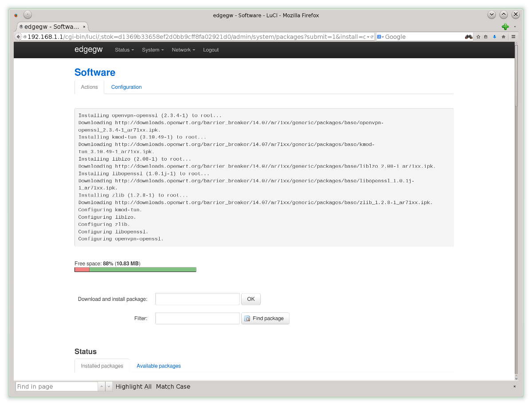Click the binoculars search icon
This screenshot has width=532, height=406.
point(469,37)
